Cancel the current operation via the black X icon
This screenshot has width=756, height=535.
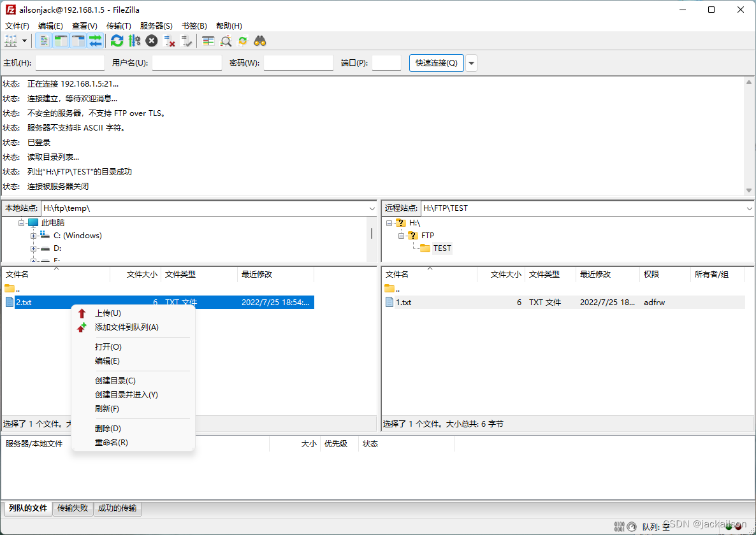tap(152, 41)
